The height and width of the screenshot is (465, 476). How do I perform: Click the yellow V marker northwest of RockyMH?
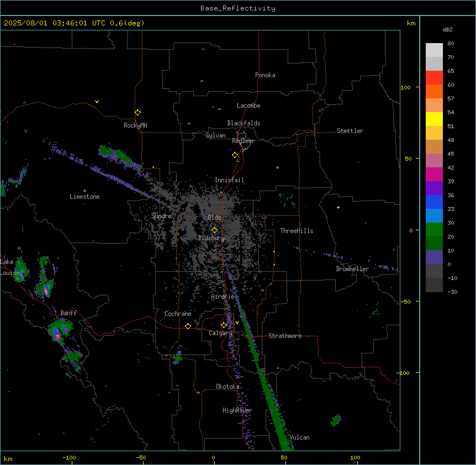[97, 102]
